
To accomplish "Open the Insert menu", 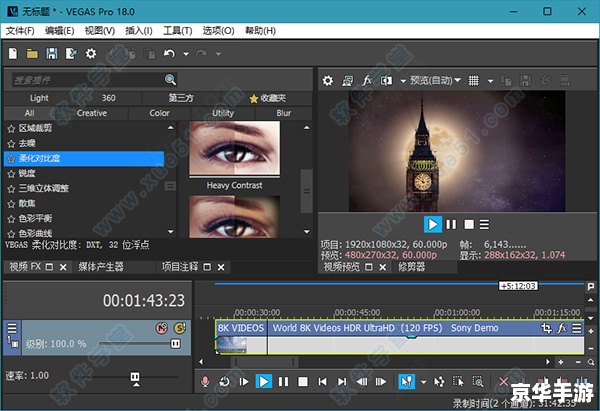I will click(139, 31).
